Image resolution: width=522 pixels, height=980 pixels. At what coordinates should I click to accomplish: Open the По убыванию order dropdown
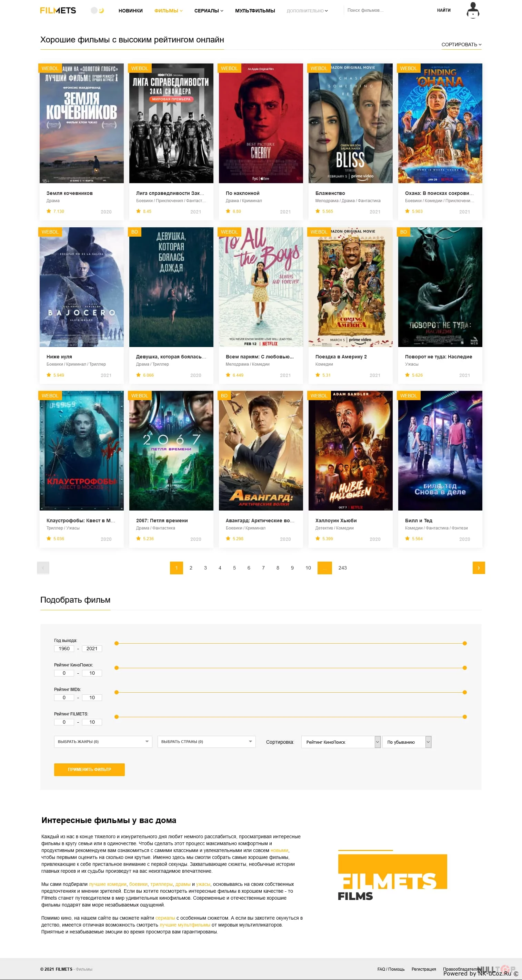407,742
